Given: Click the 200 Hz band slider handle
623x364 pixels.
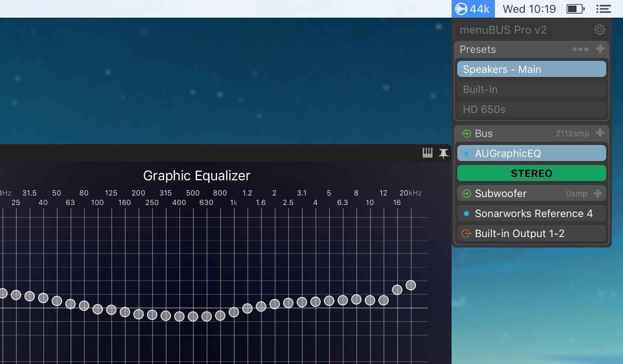Looking at the screenshot, I should click(138, 314).
